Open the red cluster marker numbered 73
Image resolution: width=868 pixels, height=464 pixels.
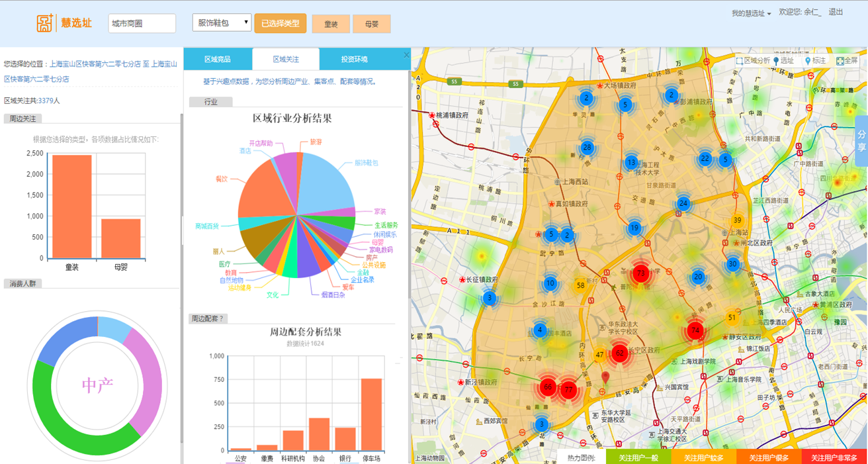640,273
